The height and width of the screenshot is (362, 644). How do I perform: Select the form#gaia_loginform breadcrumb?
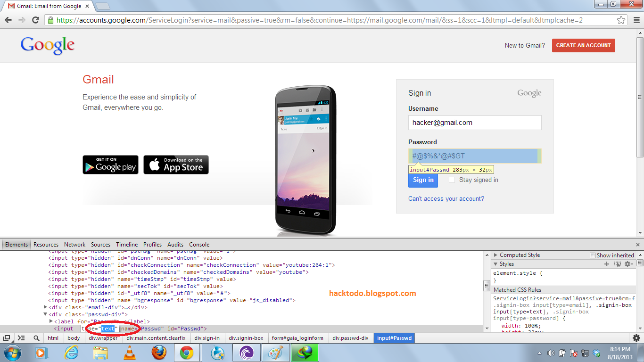[x=298, y=338]
